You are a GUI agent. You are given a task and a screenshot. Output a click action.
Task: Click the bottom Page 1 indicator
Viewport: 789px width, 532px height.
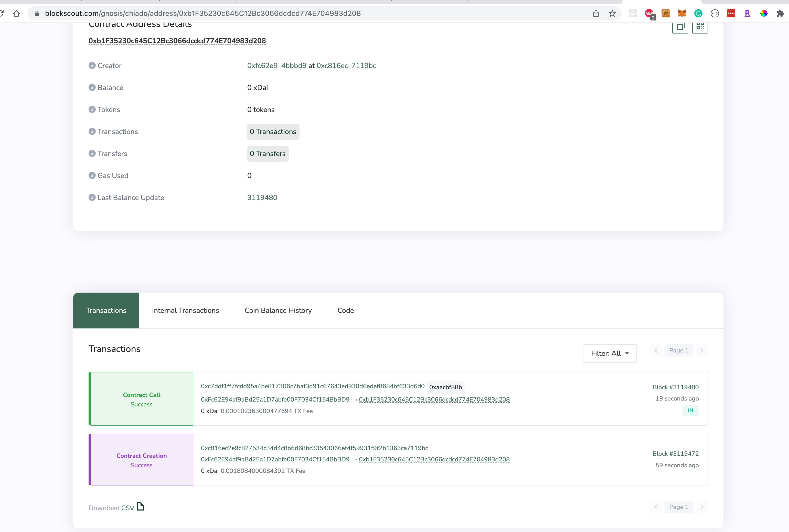[x=679, y=507]
